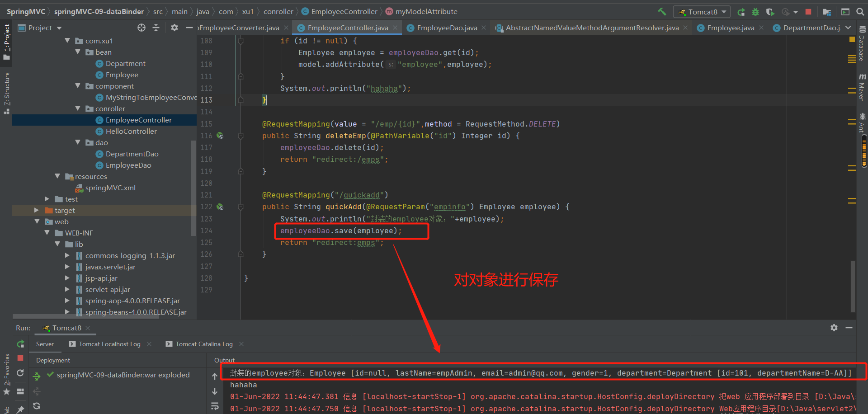
Task: Click the Update application refresh icon in Run panel
Action: (20, 373)
